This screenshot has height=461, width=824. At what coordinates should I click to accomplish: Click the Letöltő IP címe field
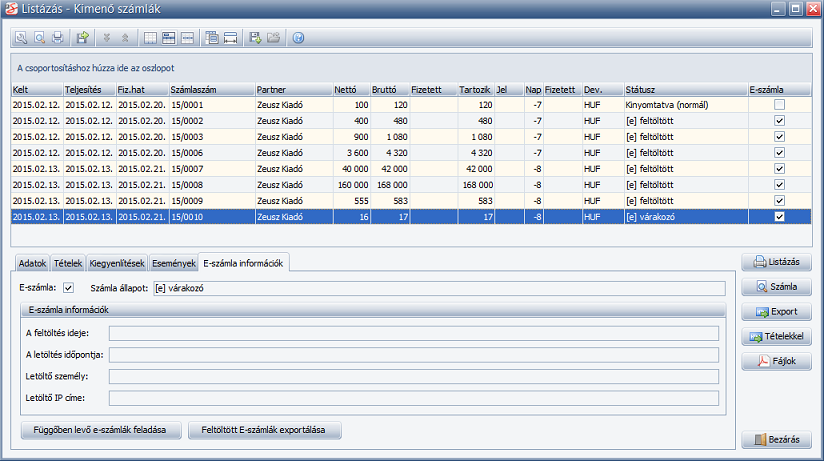click(414, 398)
